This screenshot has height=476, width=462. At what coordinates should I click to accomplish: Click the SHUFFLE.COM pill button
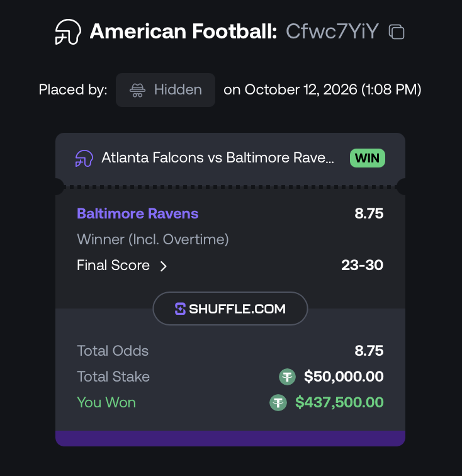[230, 309]
